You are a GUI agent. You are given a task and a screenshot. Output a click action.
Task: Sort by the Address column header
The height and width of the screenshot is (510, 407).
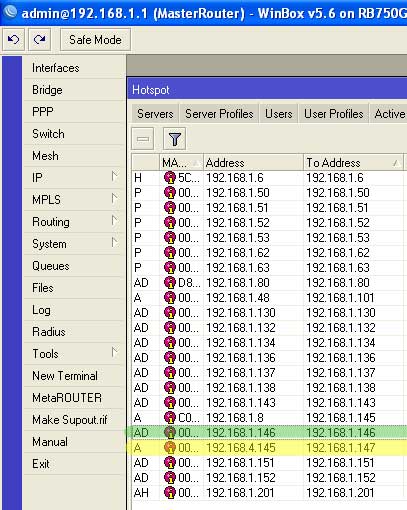[253, 163]
